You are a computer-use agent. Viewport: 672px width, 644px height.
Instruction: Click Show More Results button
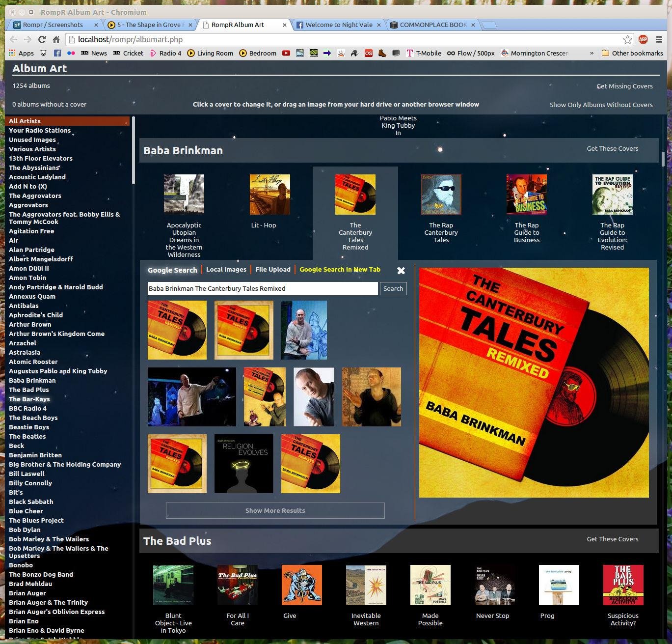[x=275, y=510]
